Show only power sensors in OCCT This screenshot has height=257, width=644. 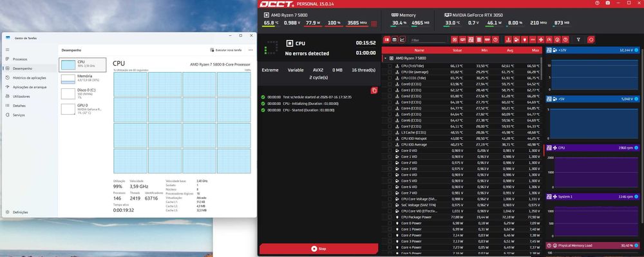(524, 39)
